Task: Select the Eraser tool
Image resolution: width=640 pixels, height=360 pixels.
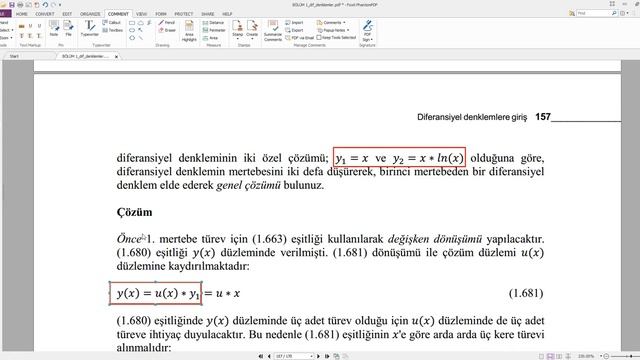Action: [x=167, y=30]
